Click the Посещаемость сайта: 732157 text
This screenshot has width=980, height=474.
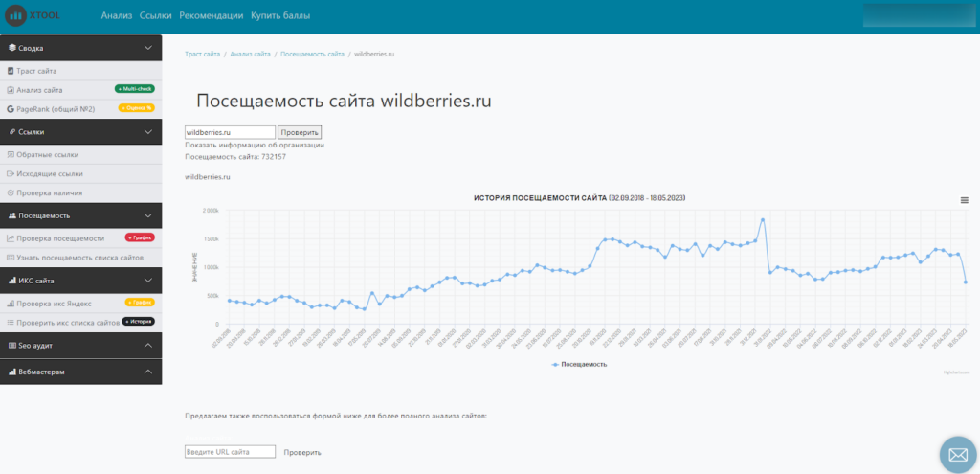click(x=235, y=156)
